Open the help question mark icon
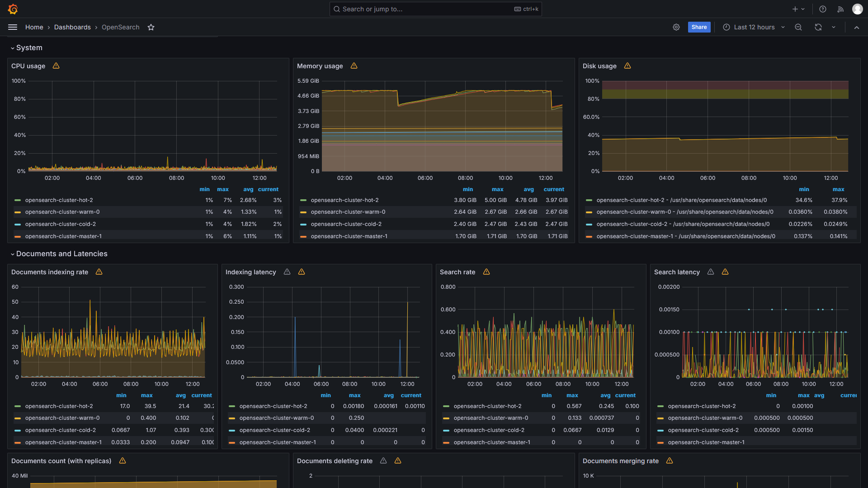Screen dimensions: 868x488 click(823, 9)
